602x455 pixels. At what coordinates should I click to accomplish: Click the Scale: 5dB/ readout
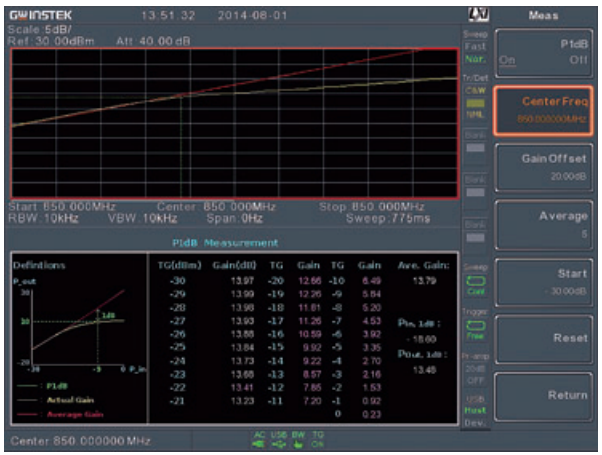tap(40, 30)
